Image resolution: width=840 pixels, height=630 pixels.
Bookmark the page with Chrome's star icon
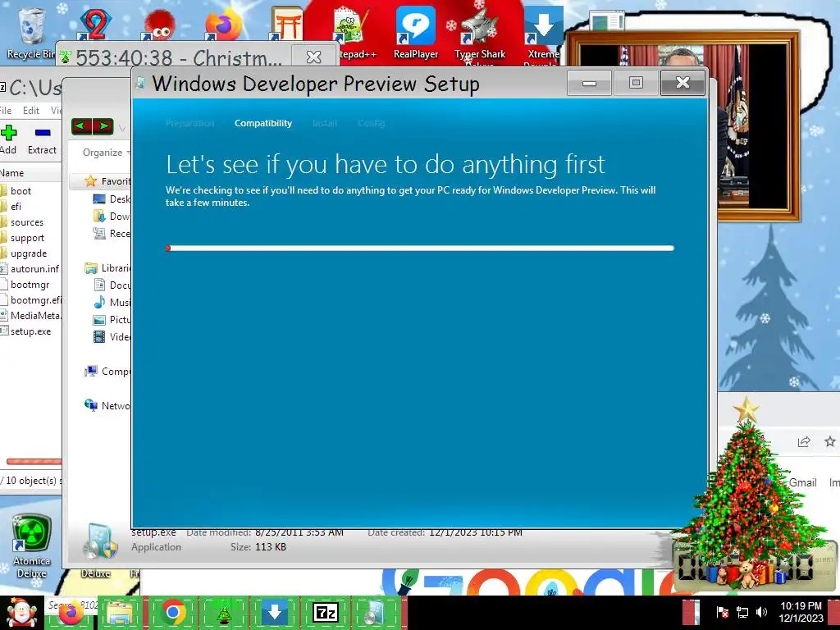click(x=830, y=441)
